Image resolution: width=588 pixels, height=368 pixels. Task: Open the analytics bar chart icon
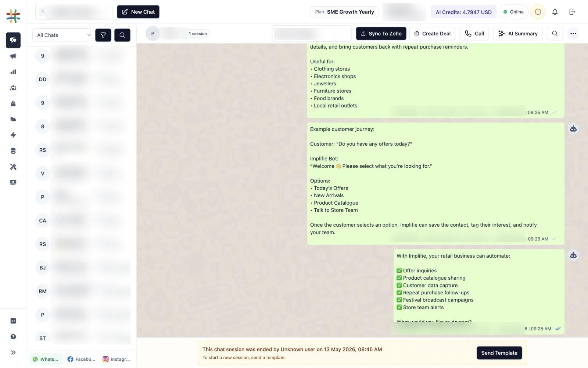[x=13, y=72]
